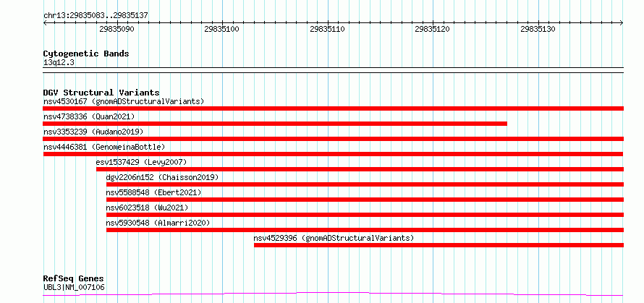Image resolution: width=644 pixels, height=303 pixels.
Task: Click the red bar of nsv4738336
Action: click(275, 124)
